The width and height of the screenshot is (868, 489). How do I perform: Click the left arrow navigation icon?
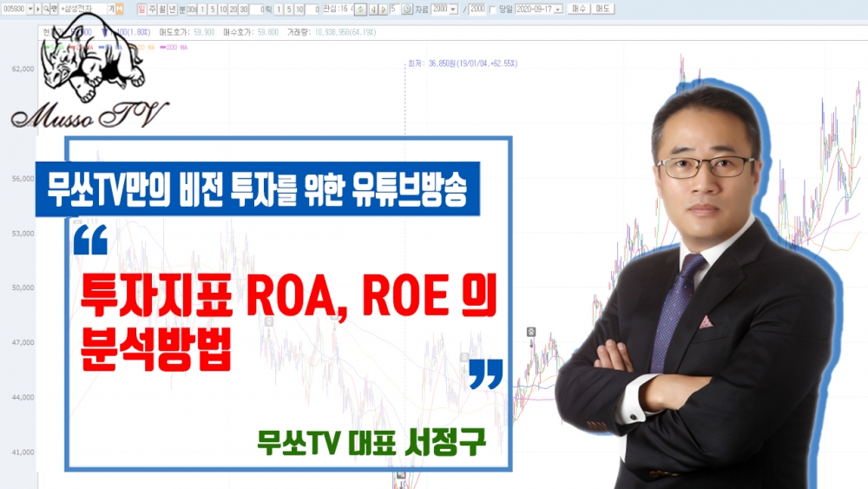[x=372, y=9]
